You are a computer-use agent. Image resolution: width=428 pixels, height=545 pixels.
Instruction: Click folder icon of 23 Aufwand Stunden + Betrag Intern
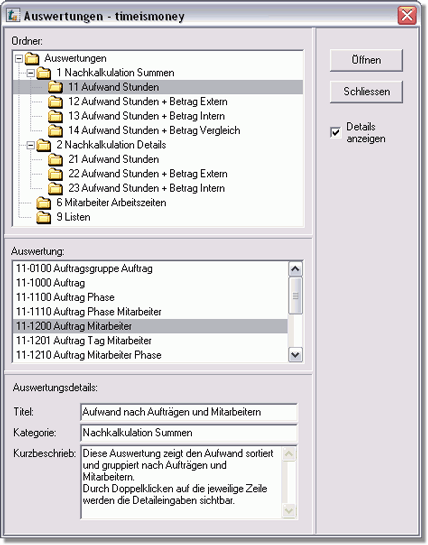[x=55, y=188]
